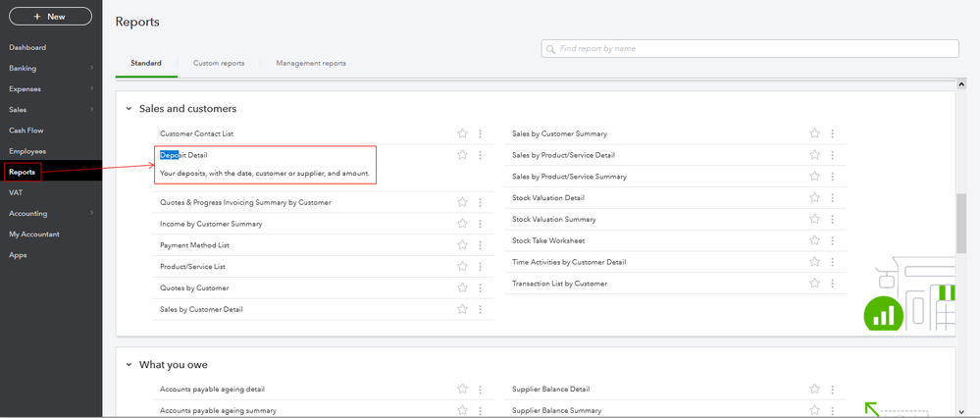
Task: Collapse the Sales and customers section
Action: point(129,109)
